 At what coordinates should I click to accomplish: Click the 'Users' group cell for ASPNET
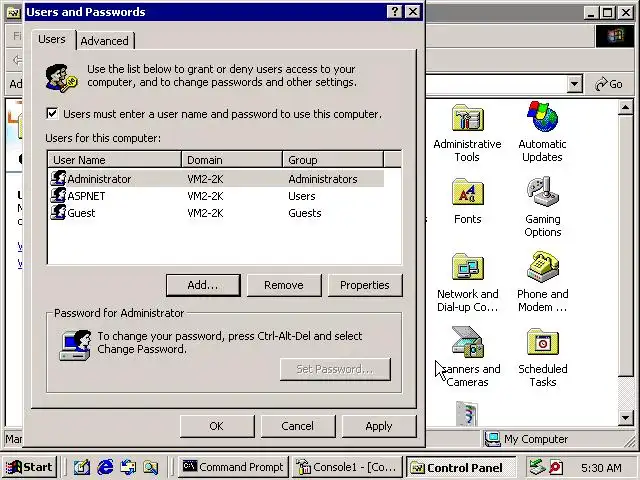pyautogui.click(x=302, y=196)
